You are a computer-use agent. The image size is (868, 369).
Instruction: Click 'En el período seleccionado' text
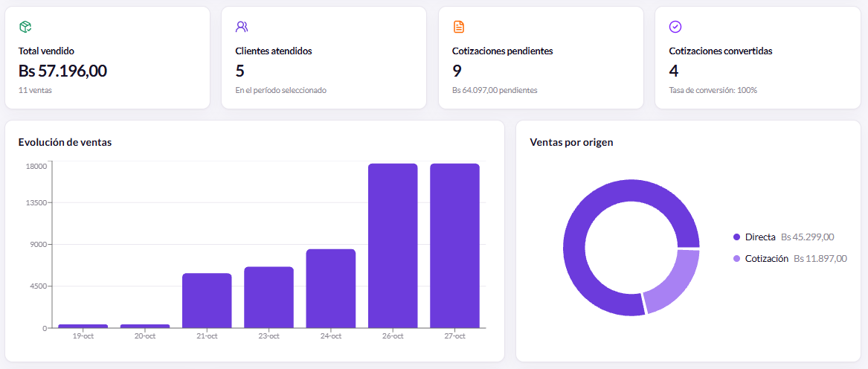pyautogui.click(x=280, y=90)
